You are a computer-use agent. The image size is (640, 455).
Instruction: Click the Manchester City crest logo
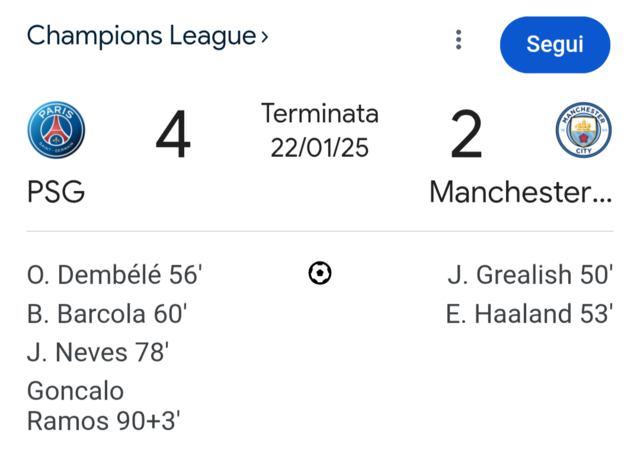[584, 130]
